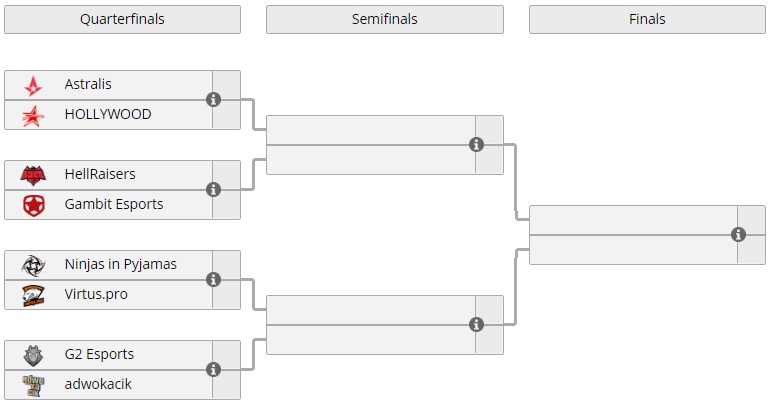Show details for G2 Esports vs adwokacik
Screen dimensions: 771x407
213,370
